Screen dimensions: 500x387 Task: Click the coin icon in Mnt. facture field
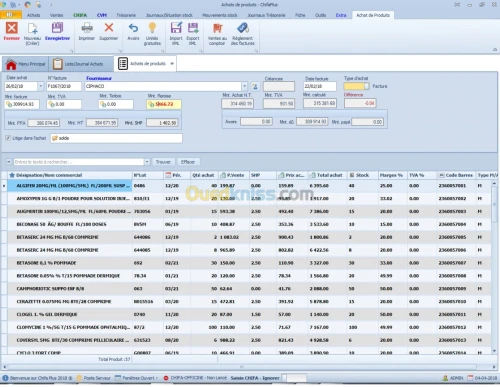(9, 104)
